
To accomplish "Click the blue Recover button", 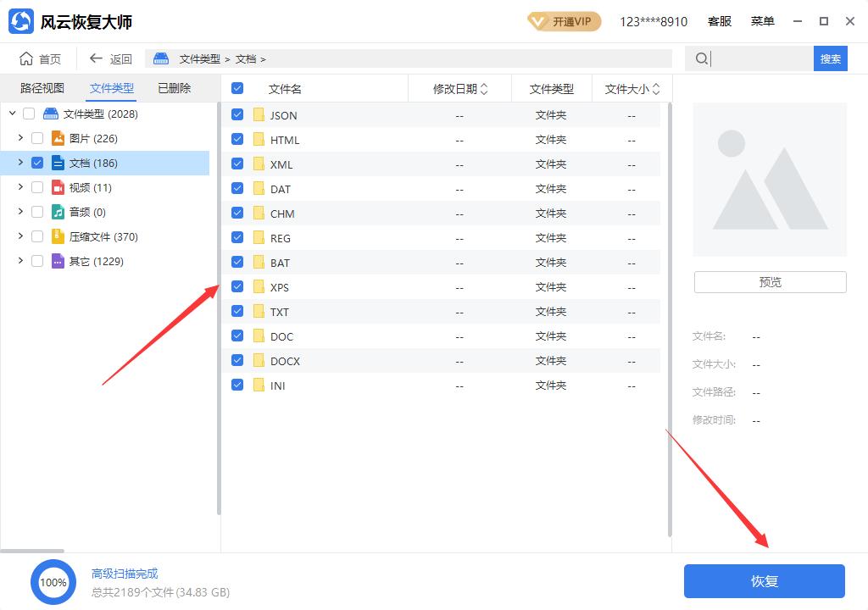I will 764,581.
